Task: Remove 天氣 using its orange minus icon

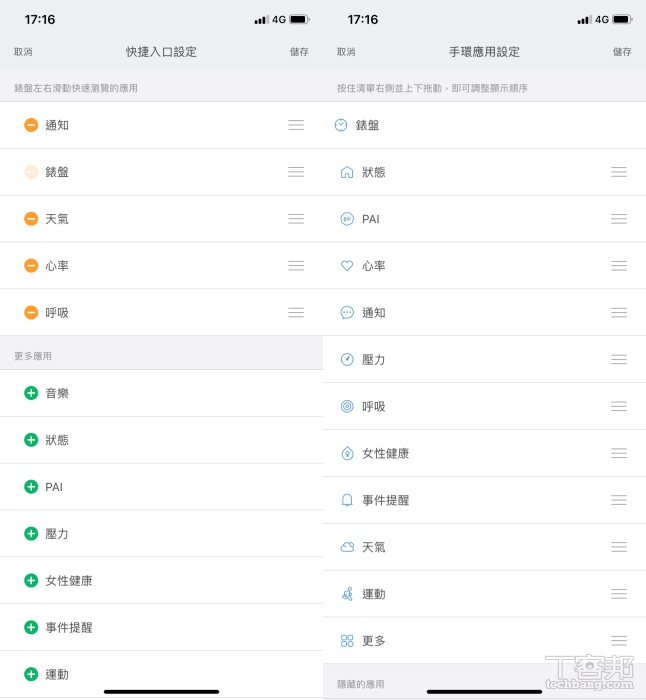Action: pos(31,219)
